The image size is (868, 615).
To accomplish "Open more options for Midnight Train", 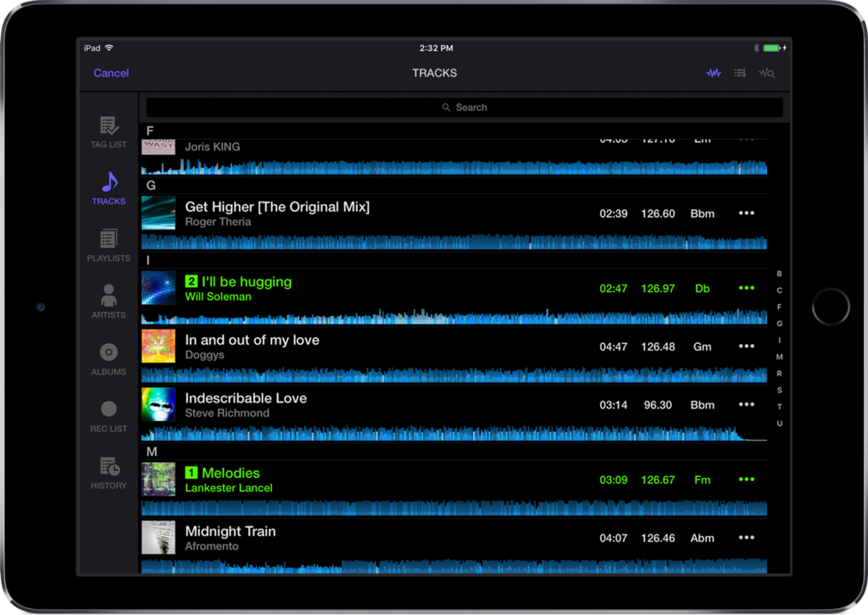I will click(746, 538).
